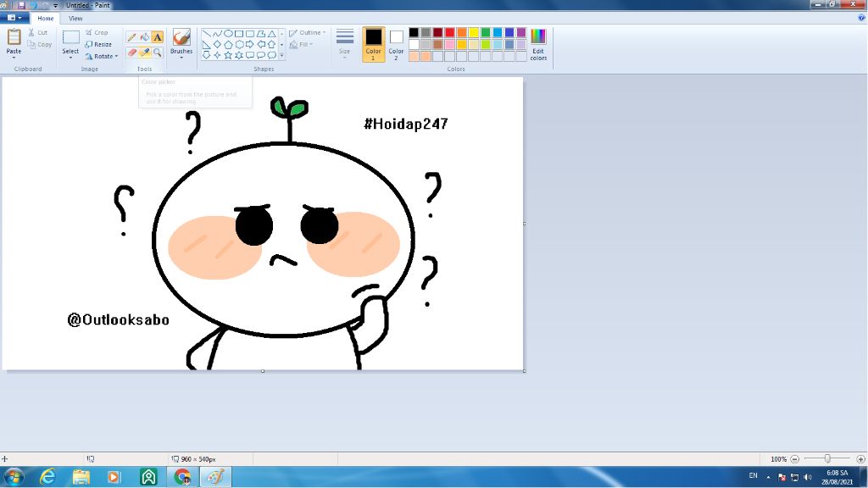Click the rectangular Select tool icon

point(70,37)
